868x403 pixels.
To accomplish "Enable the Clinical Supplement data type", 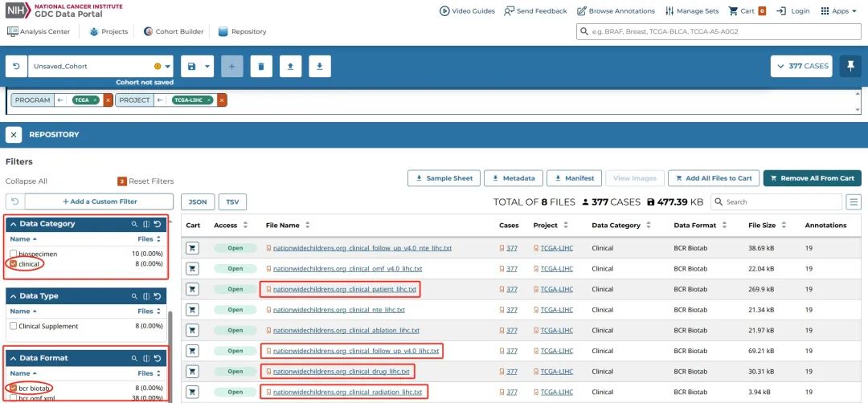I will tap(13, 326).
